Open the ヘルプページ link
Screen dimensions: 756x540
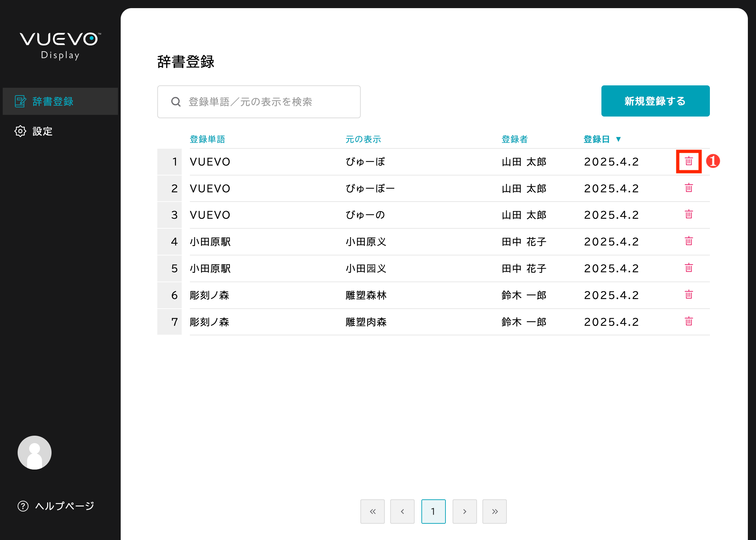pos(64,506)
